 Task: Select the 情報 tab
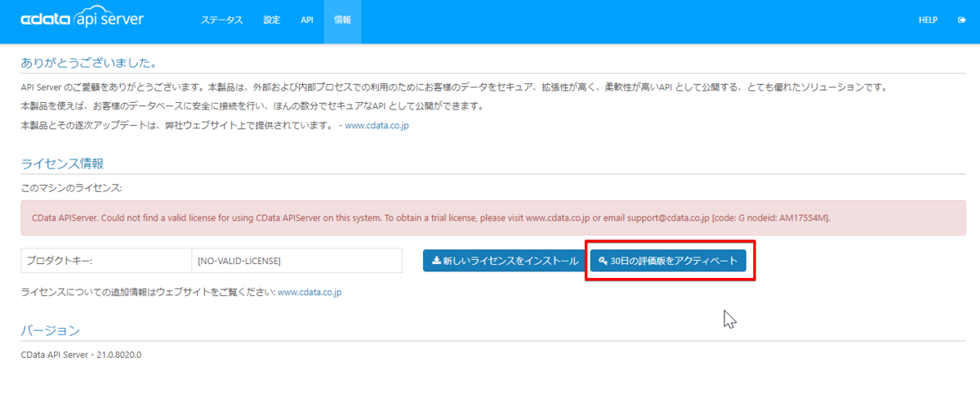[x=342, y=20]
